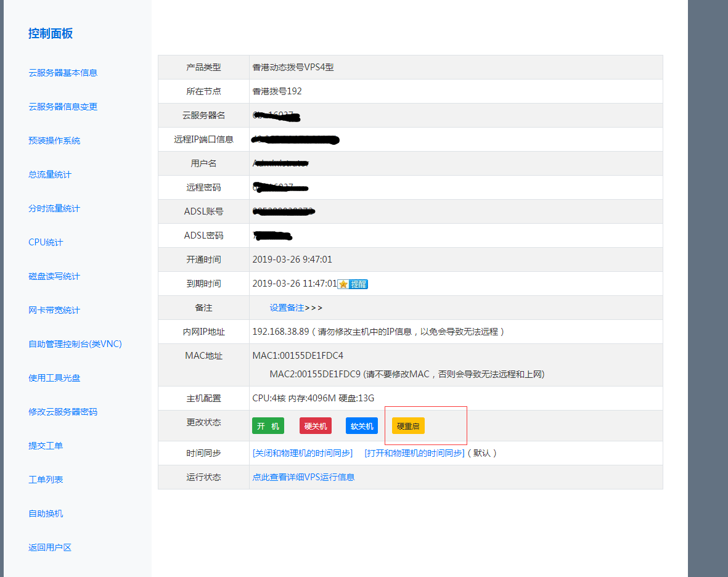The width and height of the screenshot is (728, 577).
Task: Open 云服务器基本信息 in sidebar
Action: [63, 73]
